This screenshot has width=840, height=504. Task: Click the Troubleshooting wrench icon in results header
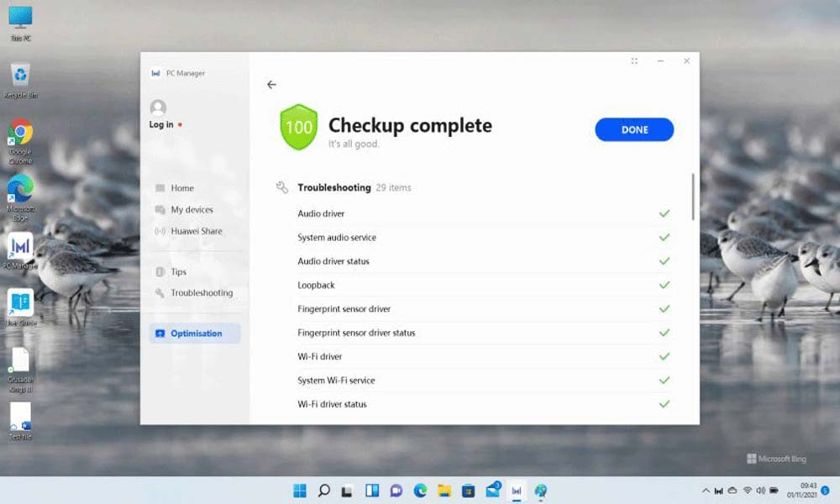(282, 187)
